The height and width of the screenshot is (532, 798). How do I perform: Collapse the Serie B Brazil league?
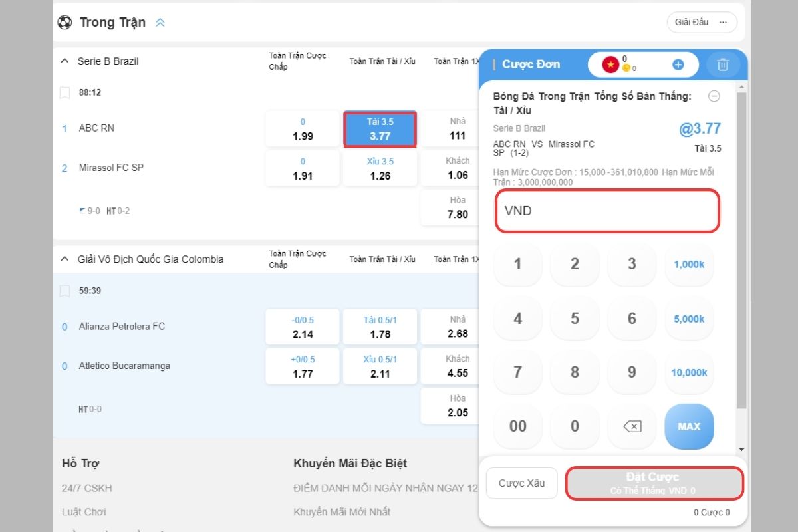pos(64,60)
